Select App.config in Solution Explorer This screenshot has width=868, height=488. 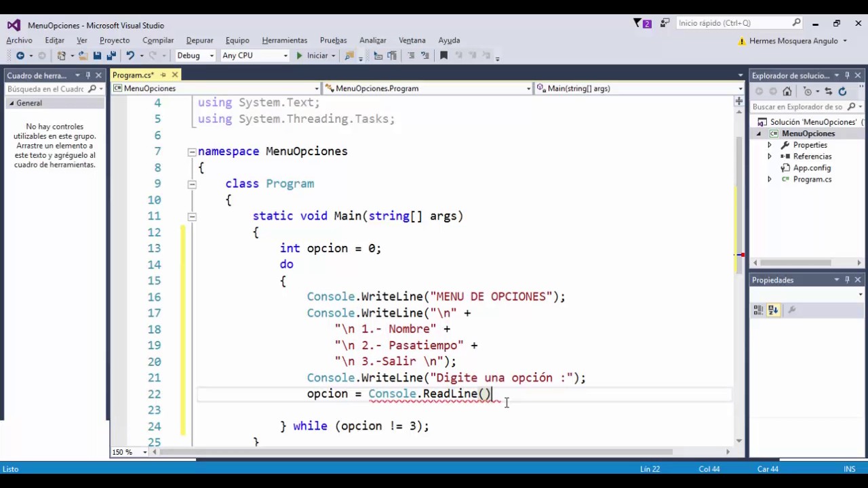812,168
